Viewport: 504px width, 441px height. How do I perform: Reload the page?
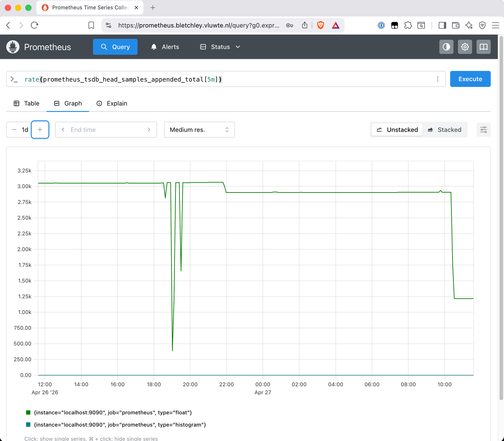(x=35, y=25)
